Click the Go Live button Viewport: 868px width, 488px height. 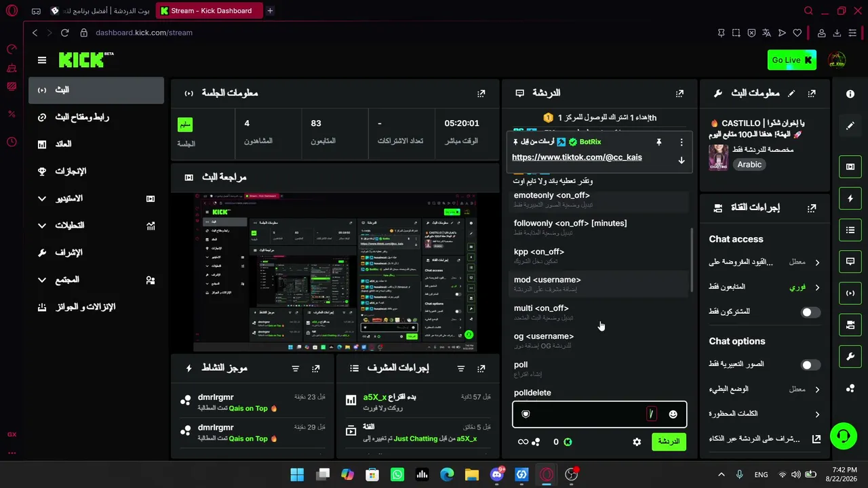point(791,60)
